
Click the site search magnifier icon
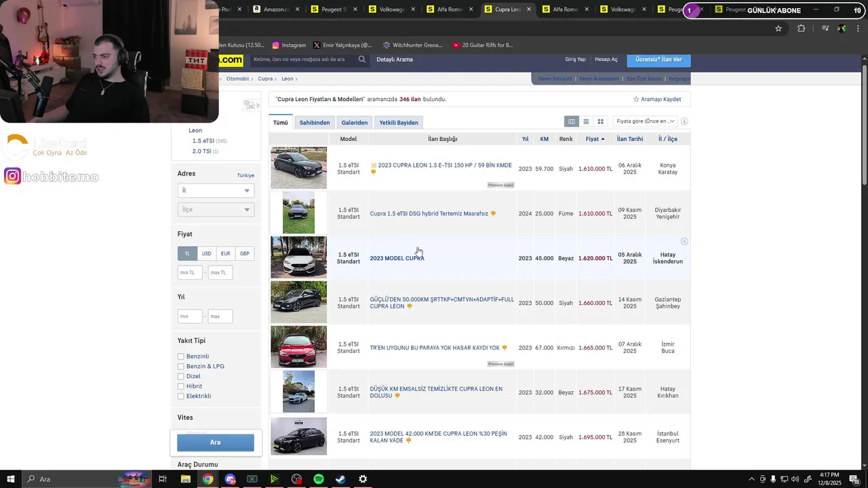point(362,60)
